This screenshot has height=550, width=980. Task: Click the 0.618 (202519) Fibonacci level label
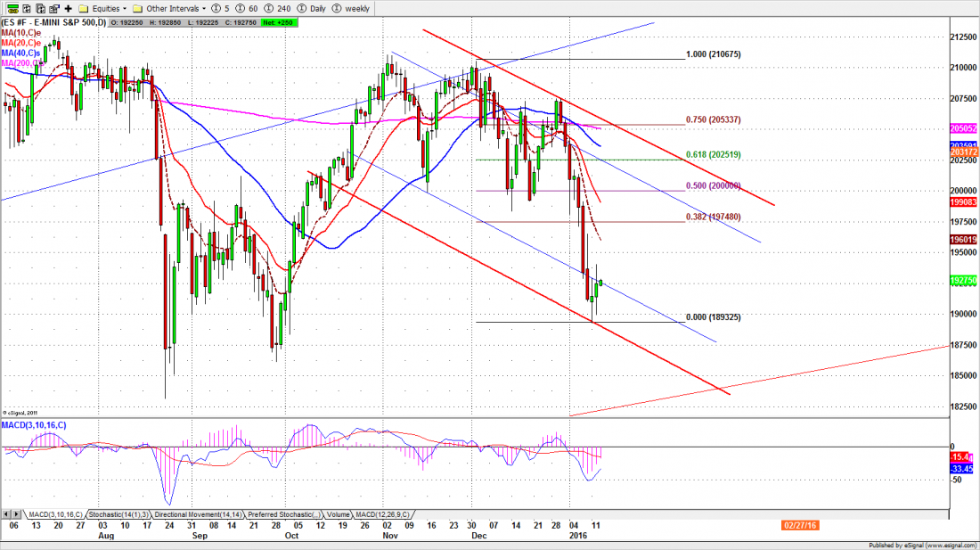[712, 154]
